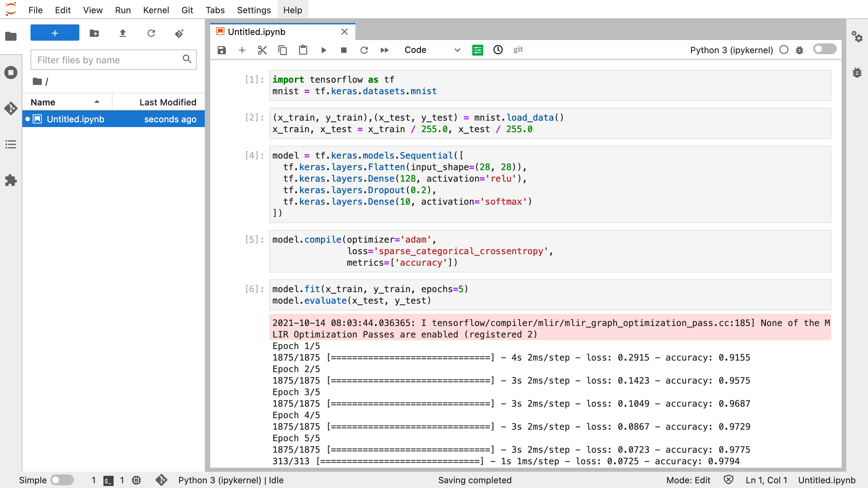Open the Settings menu

254,10
